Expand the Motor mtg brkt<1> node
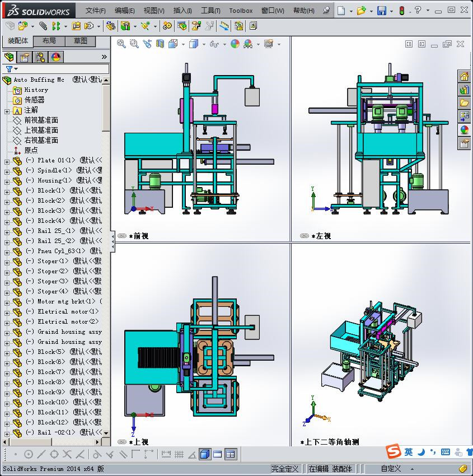 [7, 303]
